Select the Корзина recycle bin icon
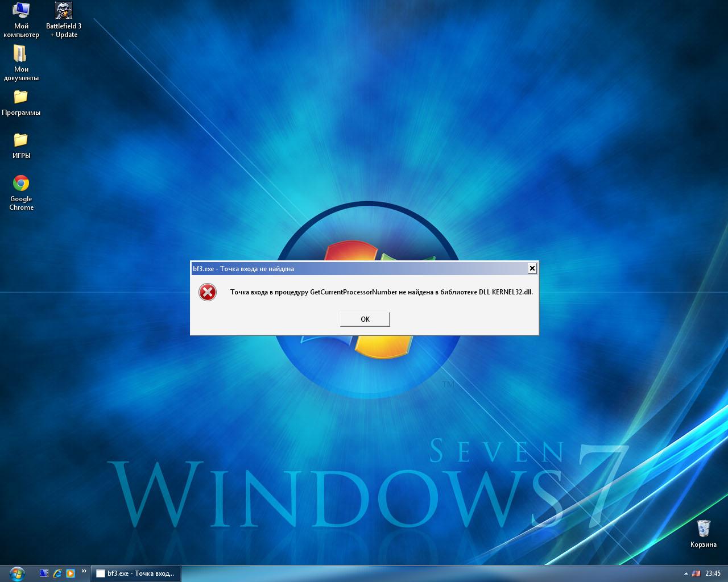Screen dimensions: 728x582 (x=704, y=533)
